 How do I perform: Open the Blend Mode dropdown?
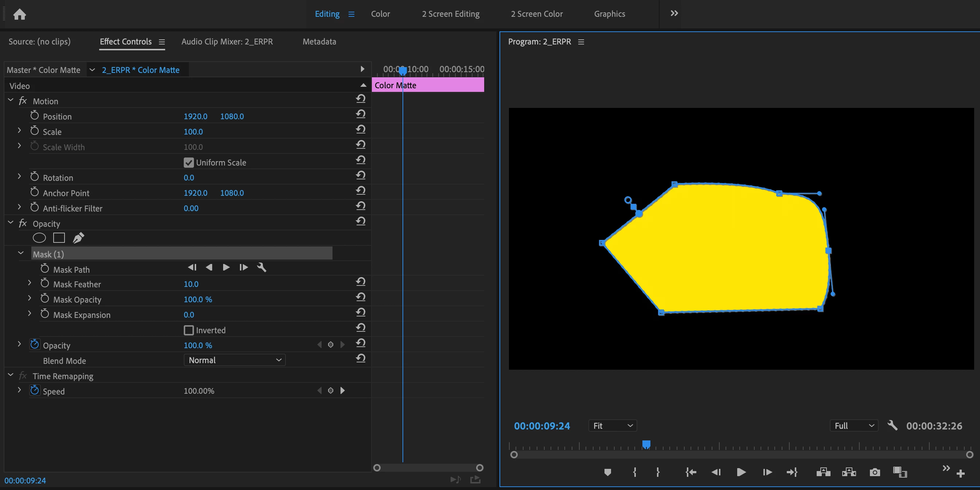tap(235, 360)
